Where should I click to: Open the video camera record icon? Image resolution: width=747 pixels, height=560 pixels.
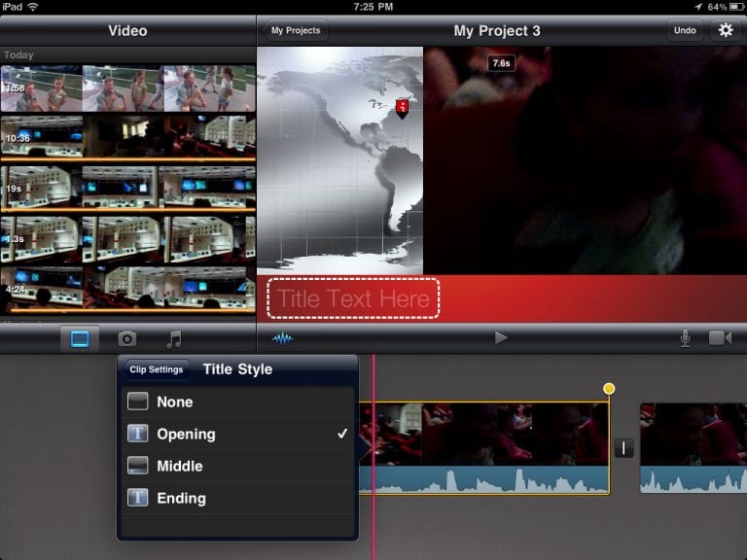point(720,338)
